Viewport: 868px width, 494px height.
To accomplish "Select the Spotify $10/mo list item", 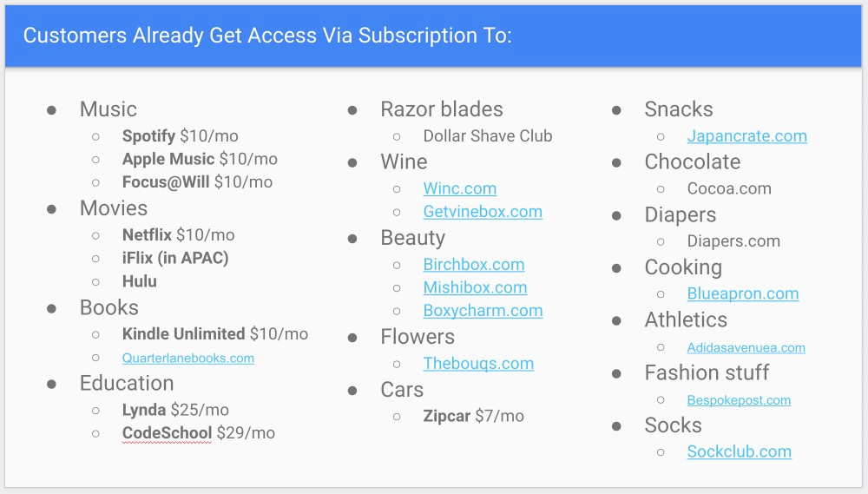I will [x=180, y=136].
